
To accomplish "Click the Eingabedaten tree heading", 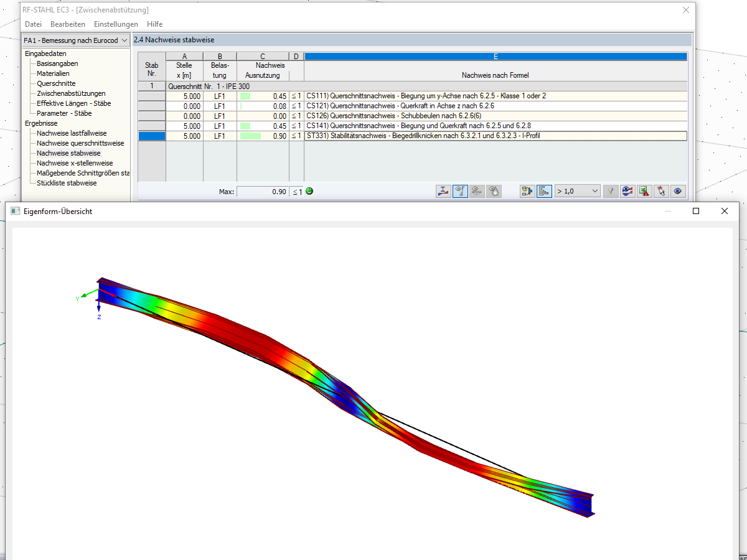I will (45, 54).
